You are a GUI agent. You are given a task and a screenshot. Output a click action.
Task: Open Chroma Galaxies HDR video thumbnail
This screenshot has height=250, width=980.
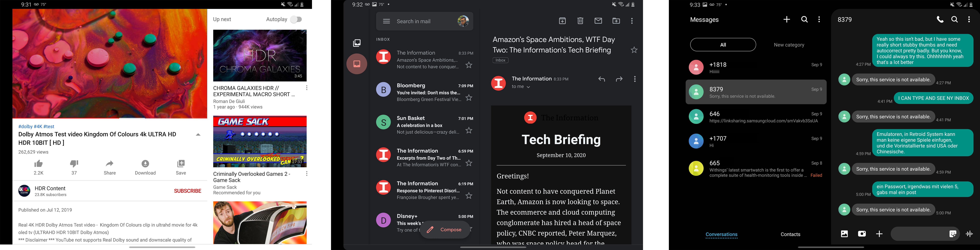point(260,56)
